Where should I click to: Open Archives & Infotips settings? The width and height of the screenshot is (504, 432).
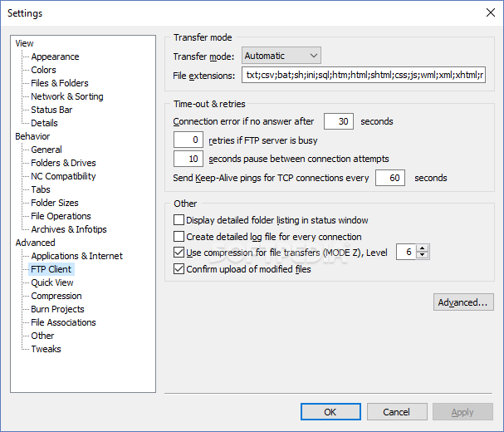(x=69, y=229)
